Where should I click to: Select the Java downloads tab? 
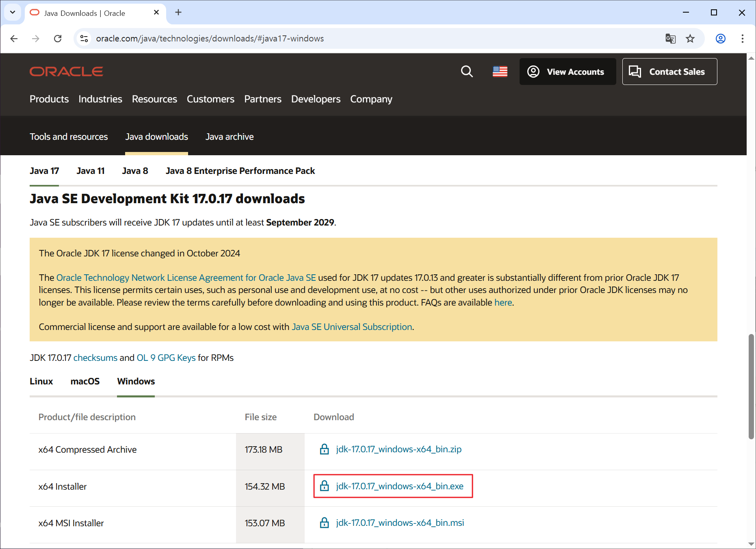(156, 137)
